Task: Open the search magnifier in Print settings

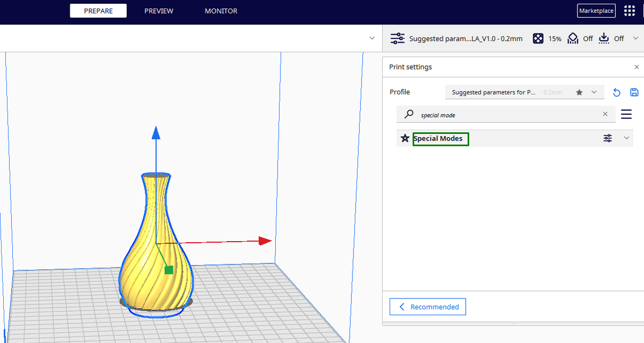Action: click(408, 114)
